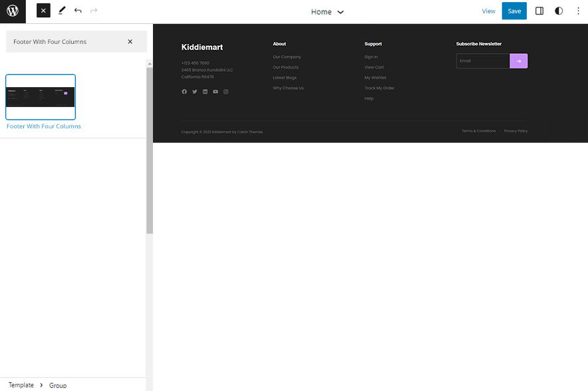The width and height of the screenshot is (588, 391).
Task: Undo the last change
Action: [78, 11]
